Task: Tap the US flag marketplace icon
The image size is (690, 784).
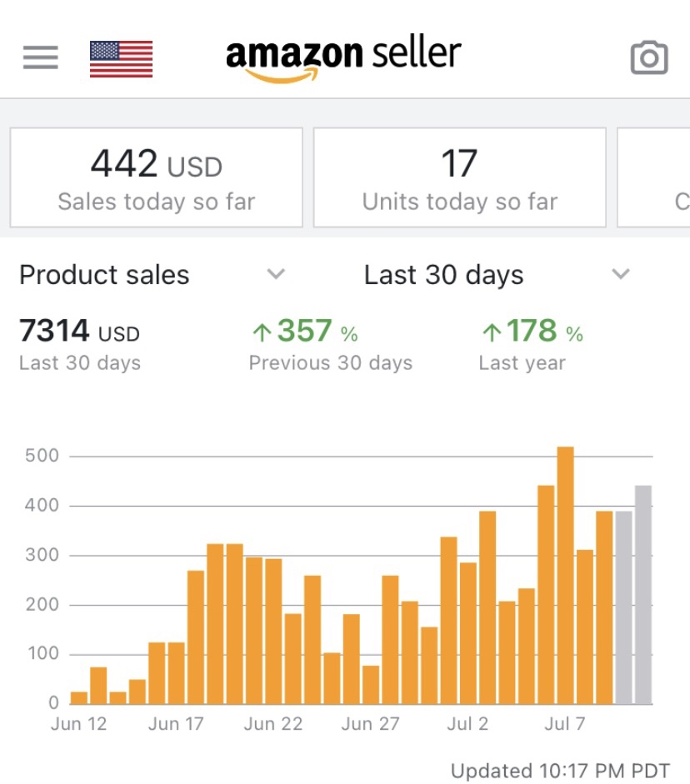Action: tap(121, 59)
